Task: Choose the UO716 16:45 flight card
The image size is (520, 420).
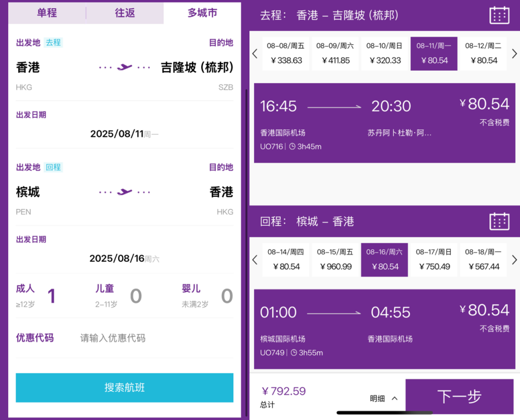Action: click(x=384, y=123)
